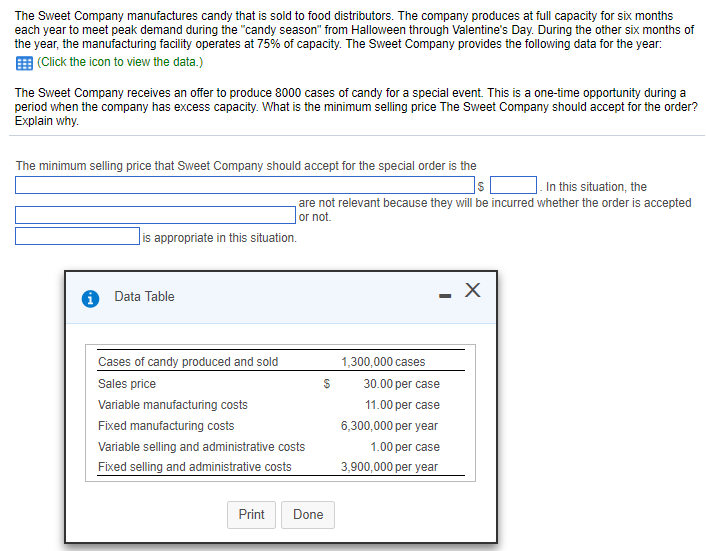706x551 pixels.
Task: Select the '1.00 per case' value
Action: pyautogui.click(x=405, y=447)
